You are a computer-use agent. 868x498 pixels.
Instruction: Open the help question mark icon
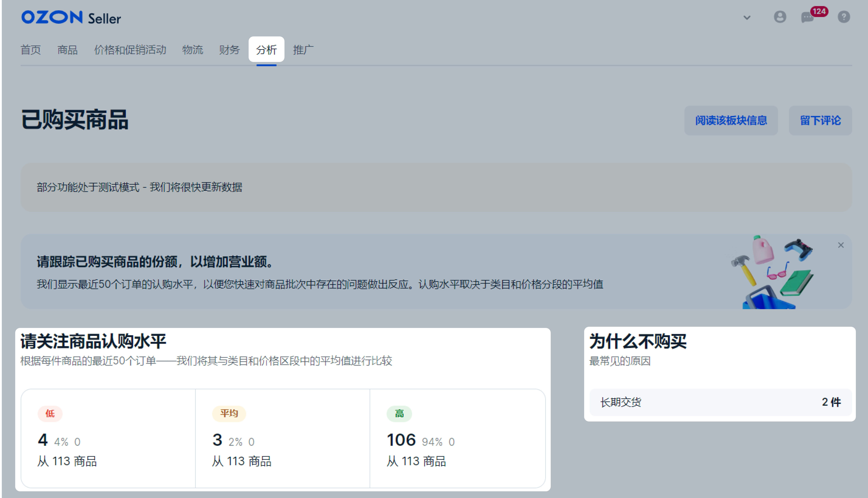[844, 17]
